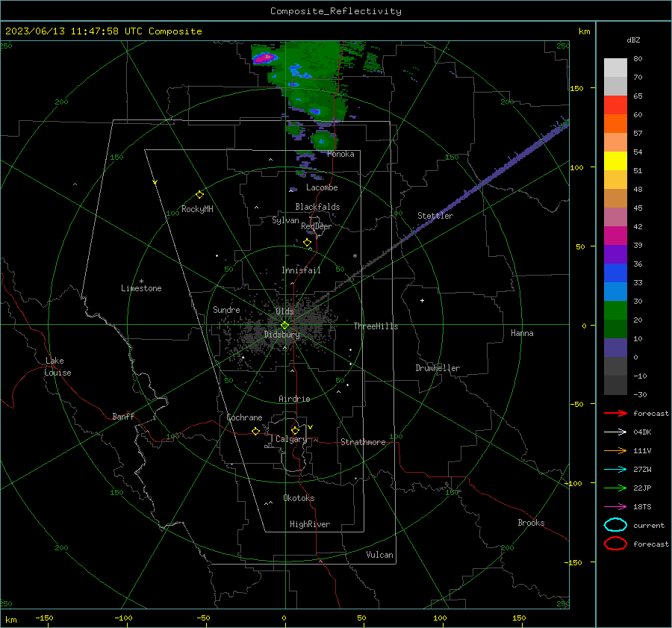672x628 pixels.
Task: Click the -150 tick on bottom axis
Action: [x=44, y=618]
